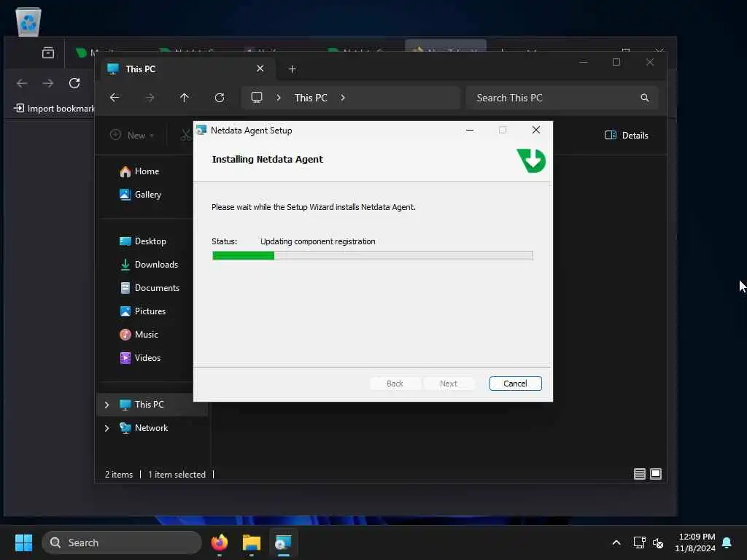Click the This PC breadcrumb
The width and height of the screenshot is (747, 560).
311,98
